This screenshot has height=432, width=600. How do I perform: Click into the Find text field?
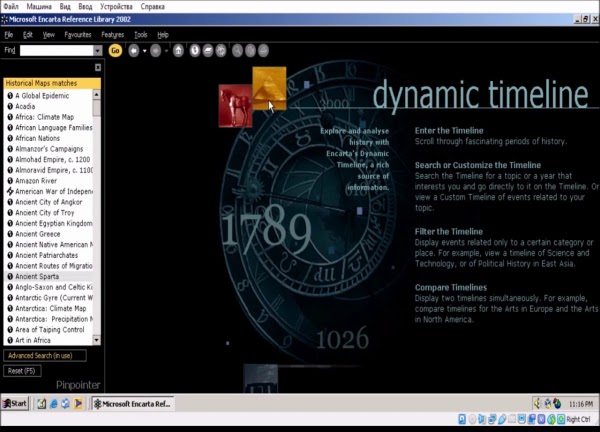tap(57, 51)
